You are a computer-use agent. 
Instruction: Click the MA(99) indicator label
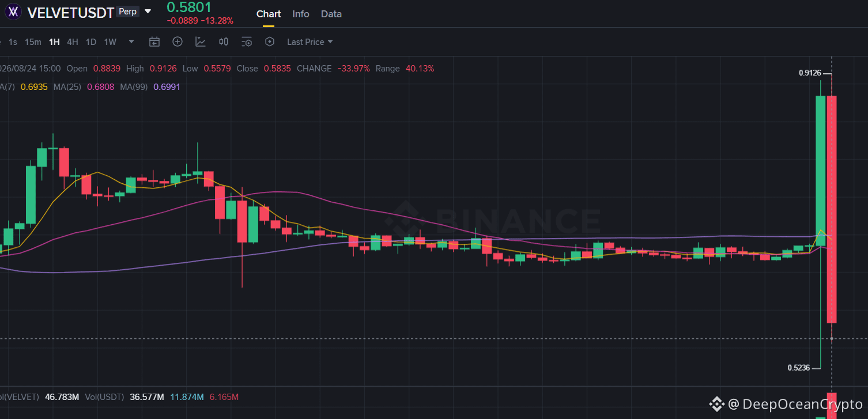[x=134, y=86]
